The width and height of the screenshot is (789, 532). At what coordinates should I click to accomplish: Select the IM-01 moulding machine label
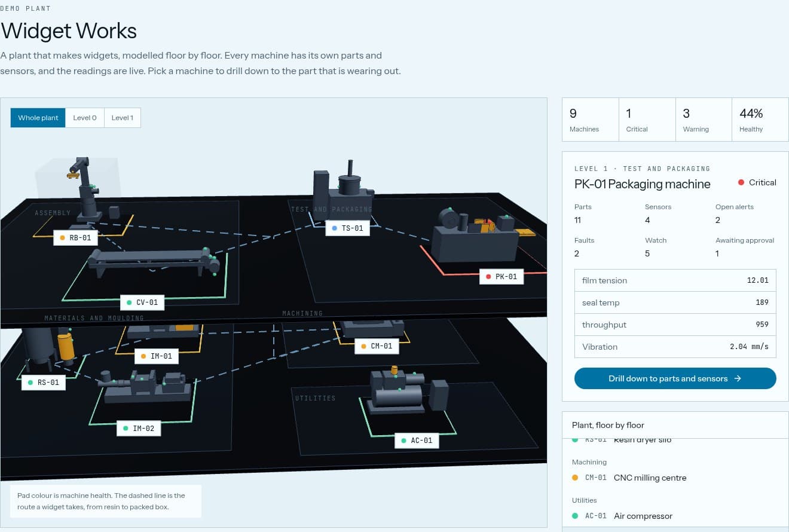(157, 356)
